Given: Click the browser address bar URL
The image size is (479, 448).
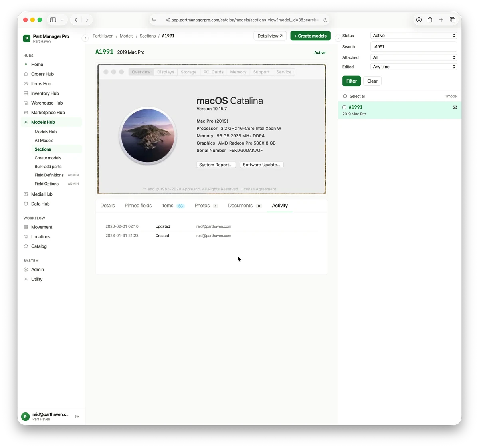Looking at the screenshot, I should (x=241, y=20).
